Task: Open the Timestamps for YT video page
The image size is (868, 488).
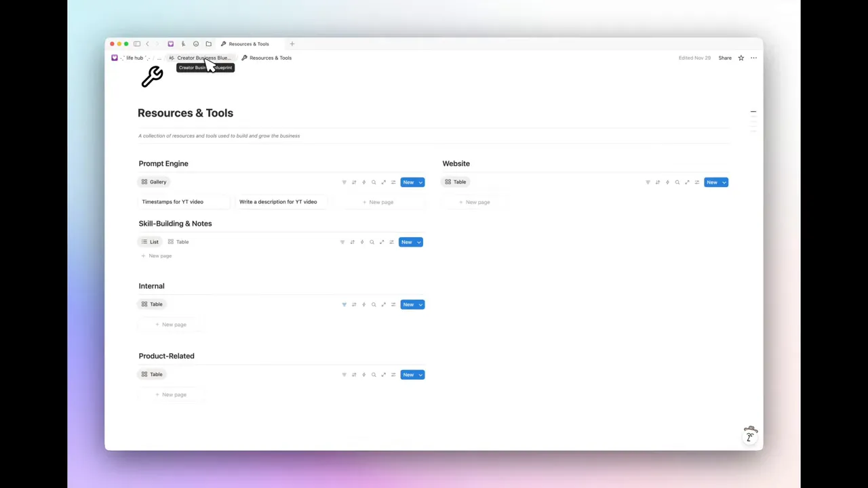Action: (x=172, y=201)
